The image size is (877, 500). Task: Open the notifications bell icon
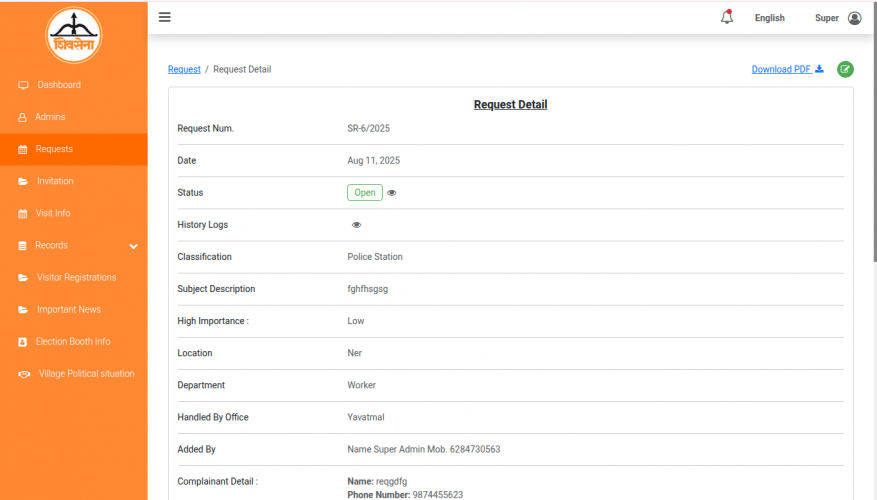coord(727,17)
